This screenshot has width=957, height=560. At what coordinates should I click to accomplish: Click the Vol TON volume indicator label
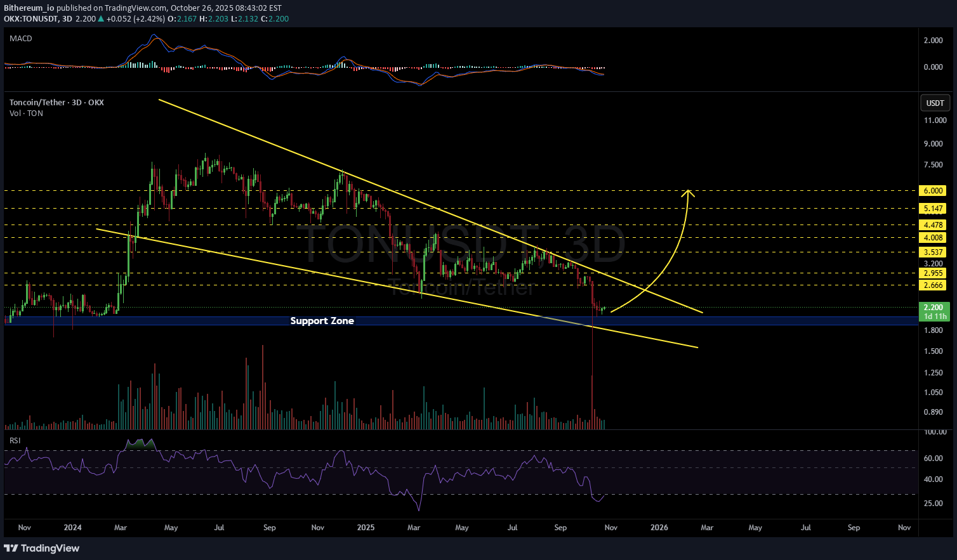point(26,114)
